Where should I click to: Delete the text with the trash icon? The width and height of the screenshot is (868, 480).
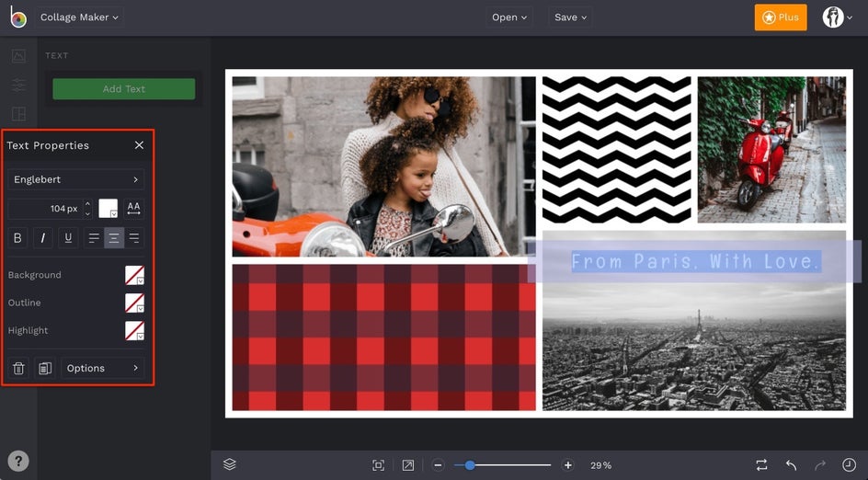point(18,368)
